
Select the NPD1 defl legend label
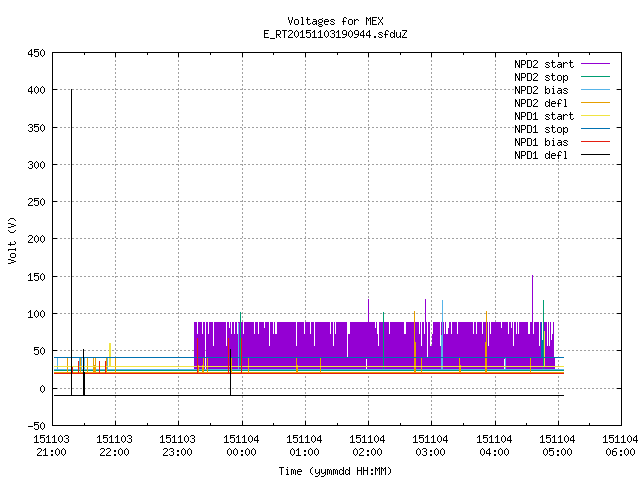pos(541,155)
